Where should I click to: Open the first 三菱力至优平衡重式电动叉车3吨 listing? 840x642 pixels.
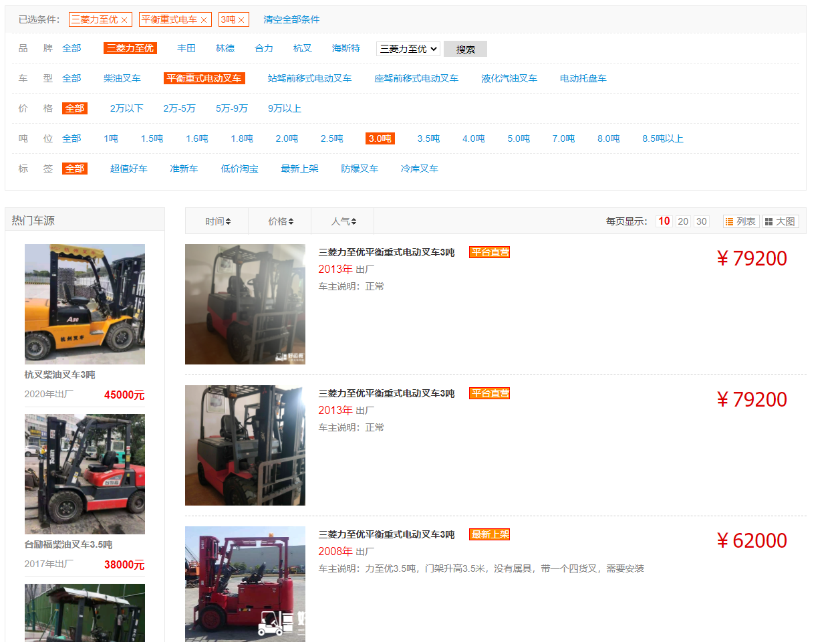386,252
